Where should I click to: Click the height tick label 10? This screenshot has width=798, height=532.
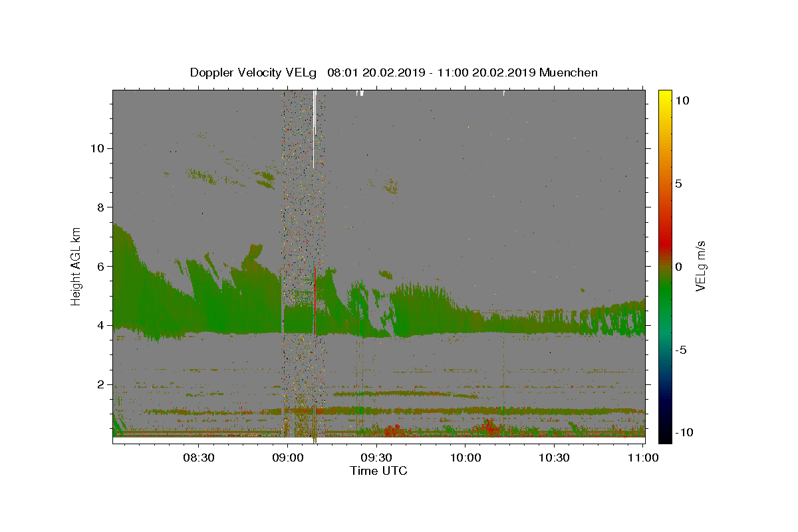pyautogui.click(x=98, y=148)
